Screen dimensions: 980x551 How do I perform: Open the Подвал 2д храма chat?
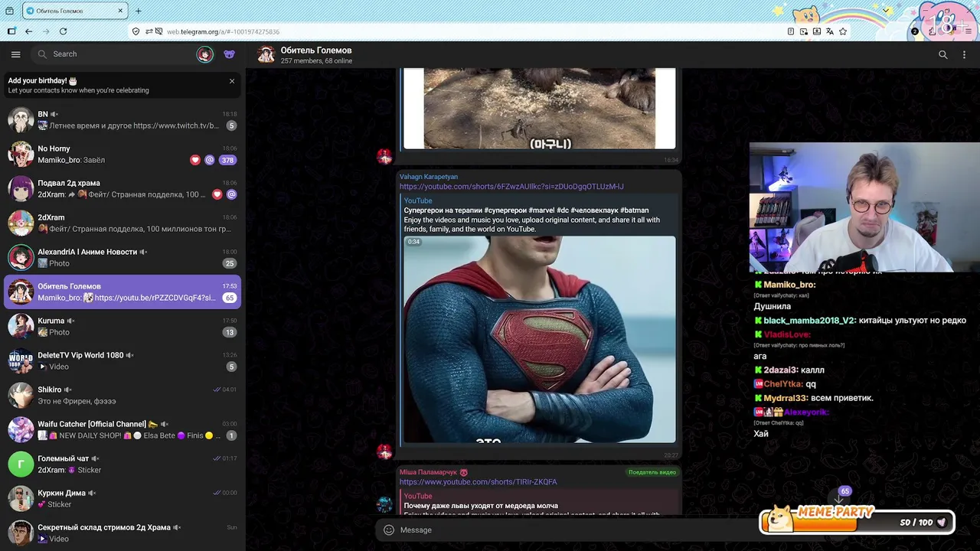(122, 188)
